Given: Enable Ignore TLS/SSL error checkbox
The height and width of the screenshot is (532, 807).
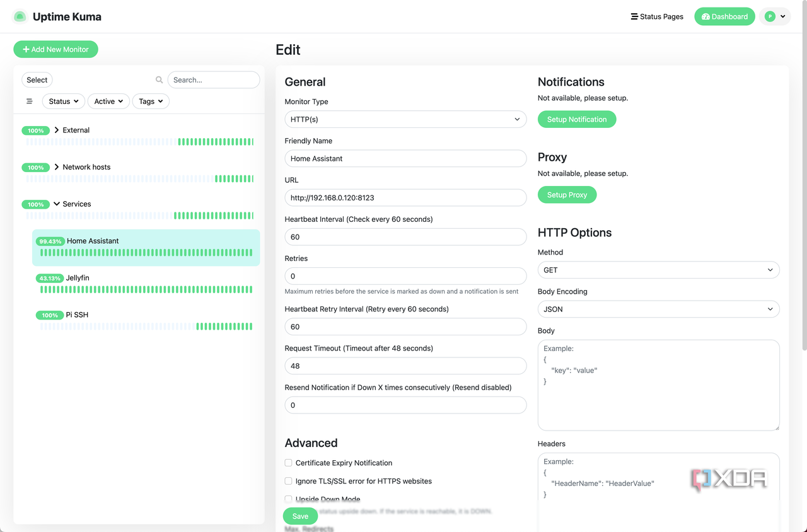Looking at the screenshot, I should [x=288, y=481].
